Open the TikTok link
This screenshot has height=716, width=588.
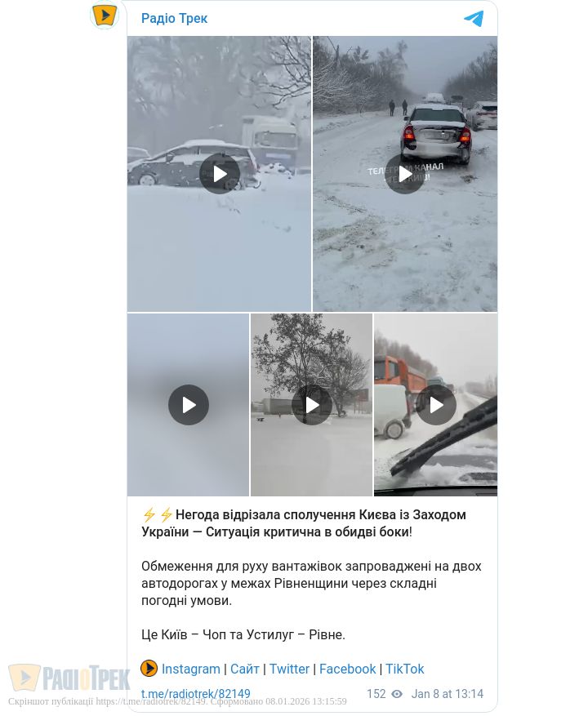(x=404, y=669)
